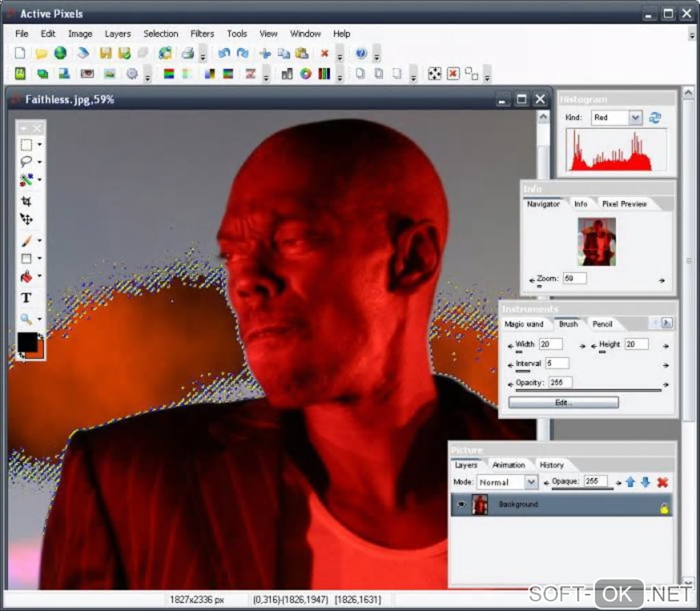
Task: Select the paint bucket Fill tool
Action: (x=26, y=277)
